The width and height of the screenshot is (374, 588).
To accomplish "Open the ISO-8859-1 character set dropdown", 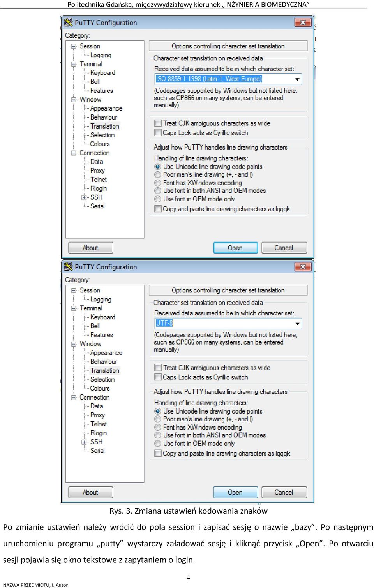I will [297, 79].
